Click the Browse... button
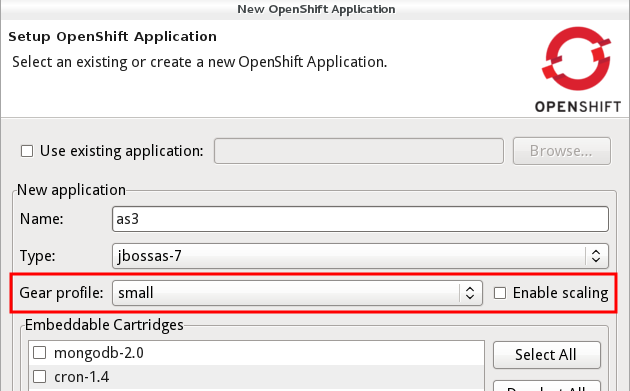 [x=562, y=151]
